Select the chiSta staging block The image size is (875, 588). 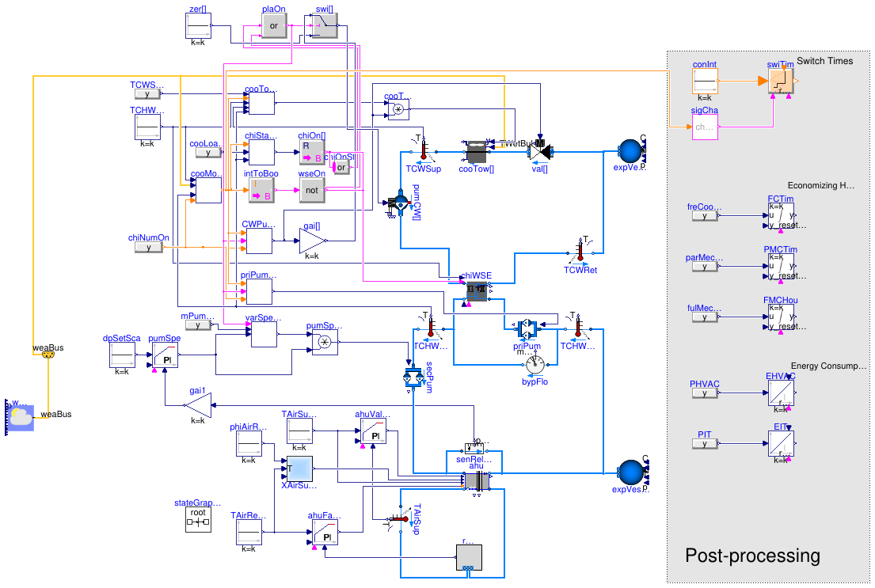click(x=262, y=152)
